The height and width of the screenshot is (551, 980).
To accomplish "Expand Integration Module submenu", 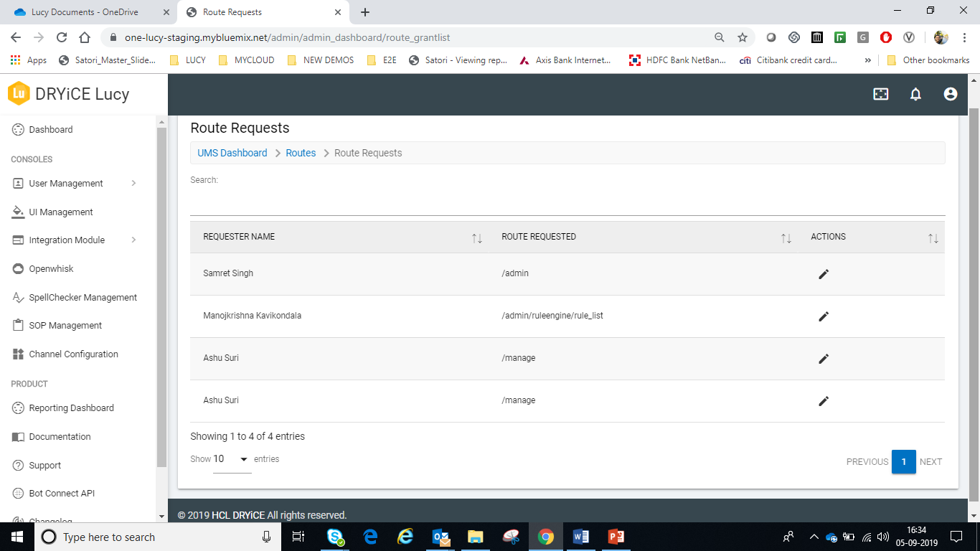I will click(x=133, y=240).
